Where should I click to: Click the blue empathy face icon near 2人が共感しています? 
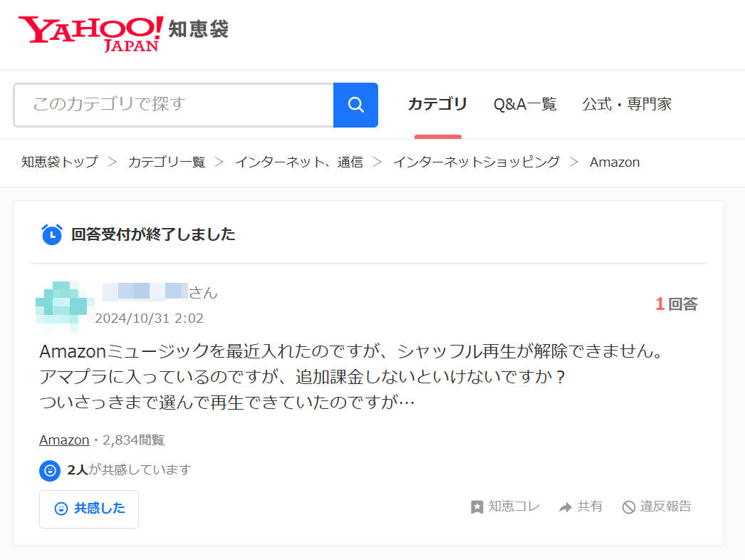click(x=49, y=470)
